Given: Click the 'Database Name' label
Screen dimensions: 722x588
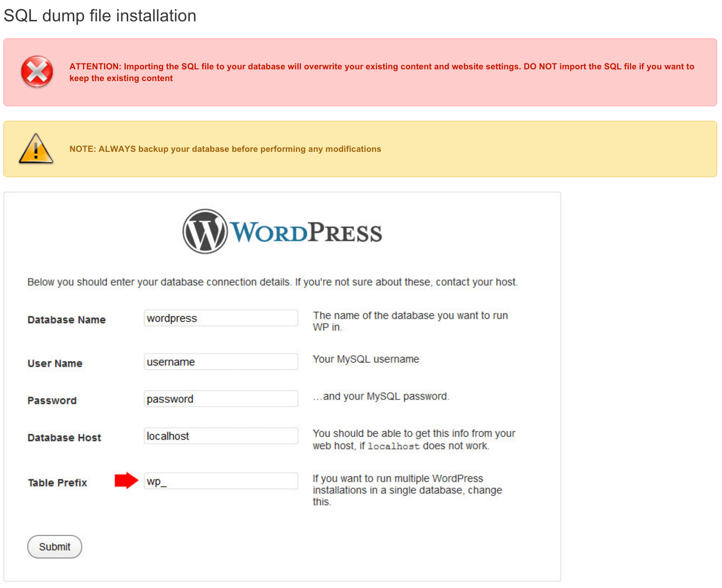Looking at the screenshot, I should point(67,320).
